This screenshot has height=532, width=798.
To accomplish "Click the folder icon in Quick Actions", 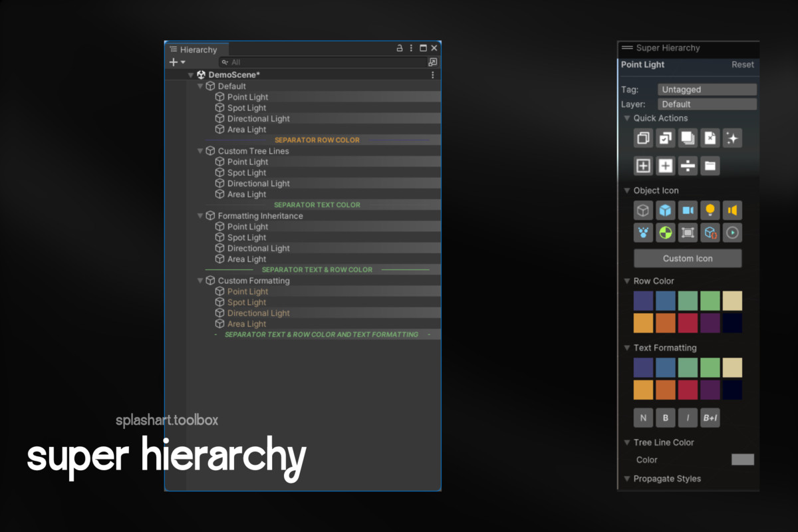I will tap(710, 166).
